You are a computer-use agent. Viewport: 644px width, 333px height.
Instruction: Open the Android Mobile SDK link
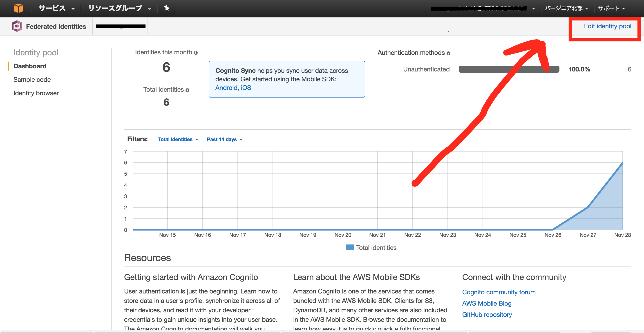point(226,87)
